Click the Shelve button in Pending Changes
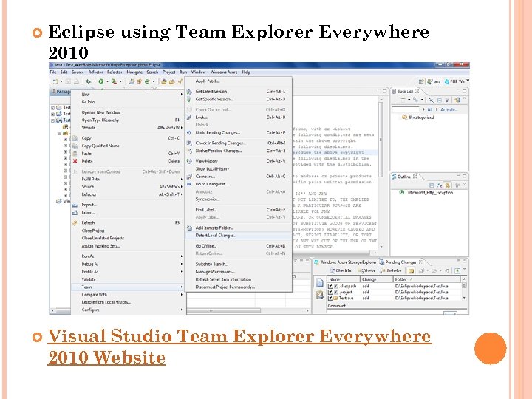 coord(366,270)
